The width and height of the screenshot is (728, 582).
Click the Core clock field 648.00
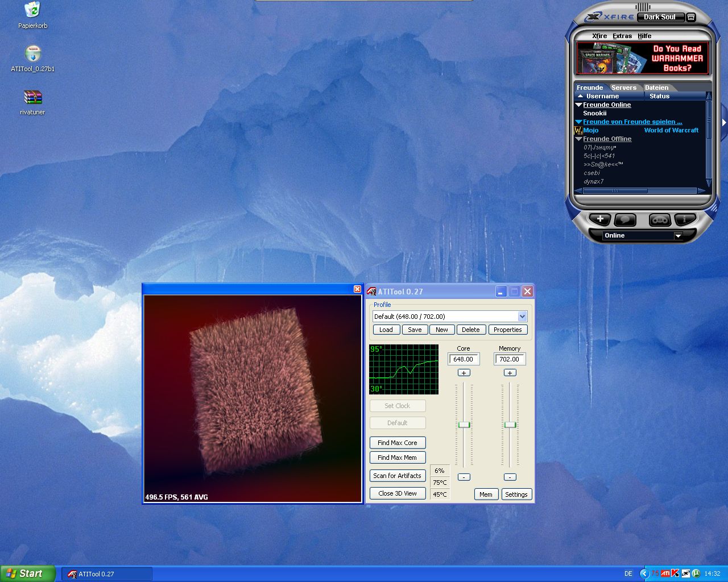[x=464, y=359]
